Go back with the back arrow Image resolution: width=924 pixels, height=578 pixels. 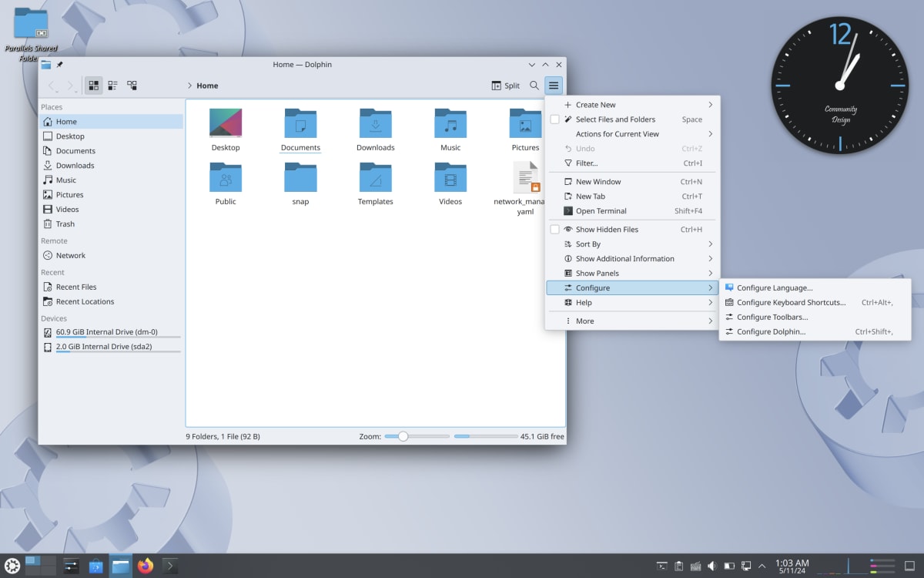pos(52,86)
